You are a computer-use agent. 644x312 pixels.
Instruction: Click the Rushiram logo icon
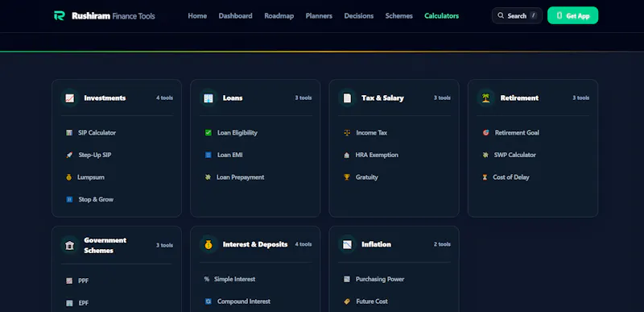60,15
